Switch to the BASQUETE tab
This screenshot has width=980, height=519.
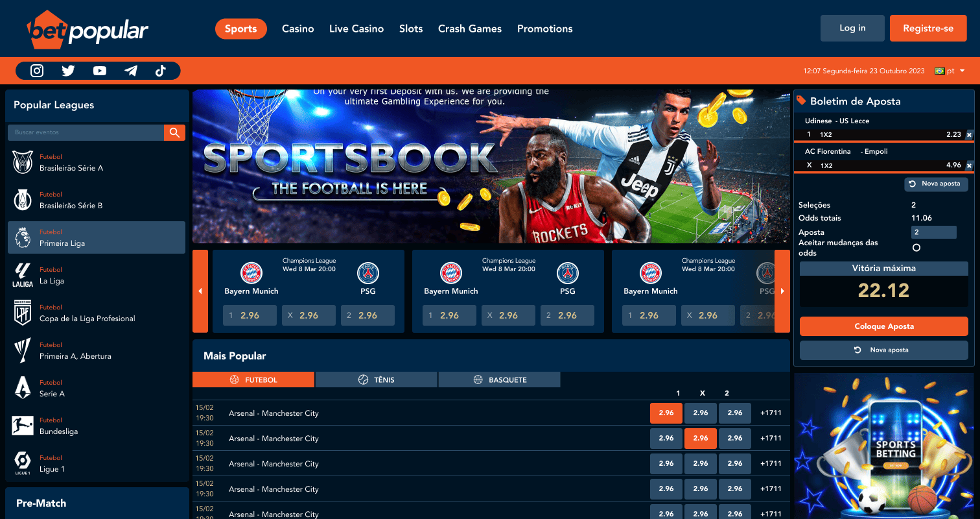coord(499,380)
